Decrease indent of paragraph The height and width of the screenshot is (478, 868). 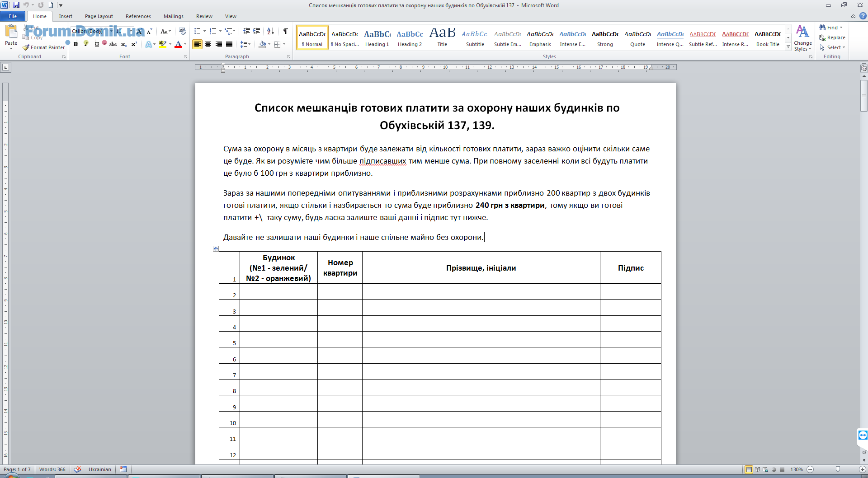click(246, 31)
